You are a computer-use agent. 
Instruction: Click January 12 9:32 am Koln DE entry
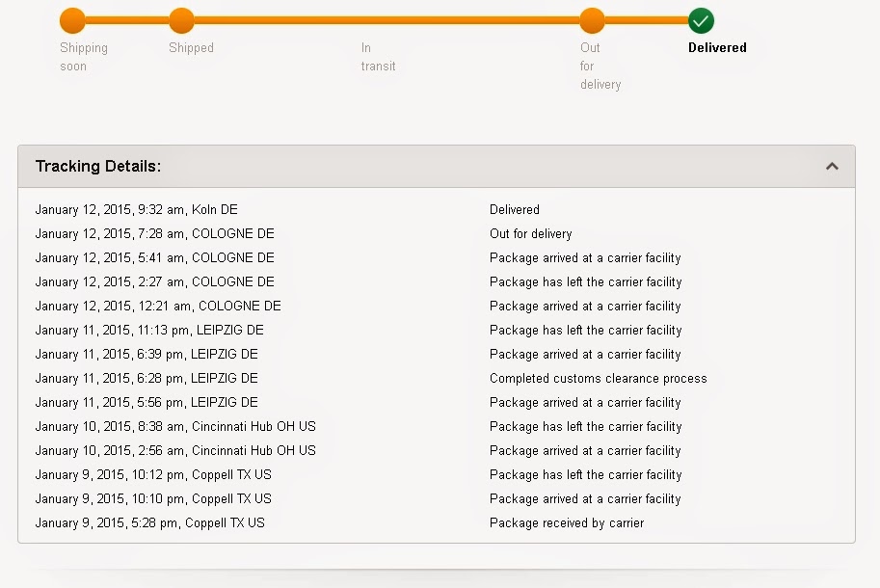tap(136, 209)
